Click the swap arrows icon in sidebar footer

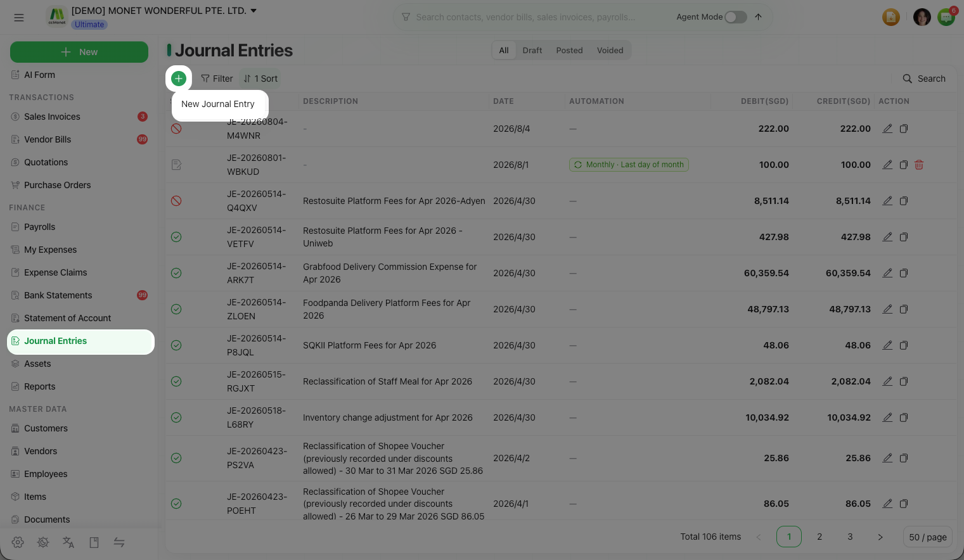(x=119, y=542)
